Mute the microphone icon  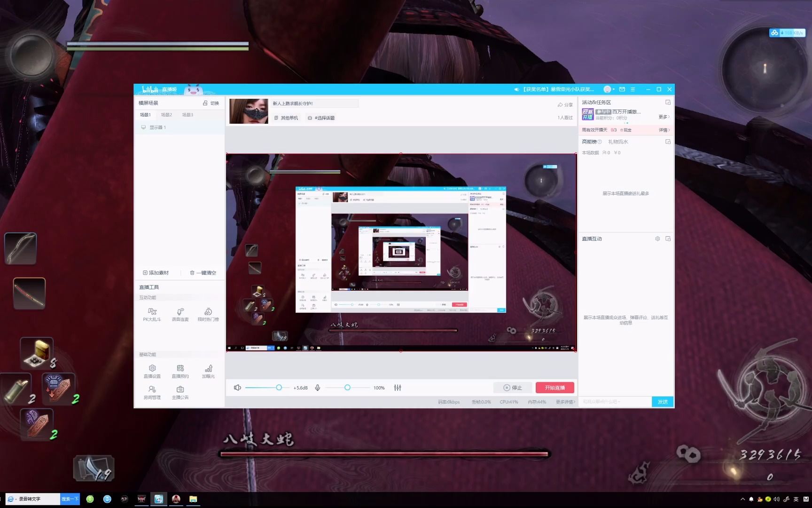click(x=318, y=388)
